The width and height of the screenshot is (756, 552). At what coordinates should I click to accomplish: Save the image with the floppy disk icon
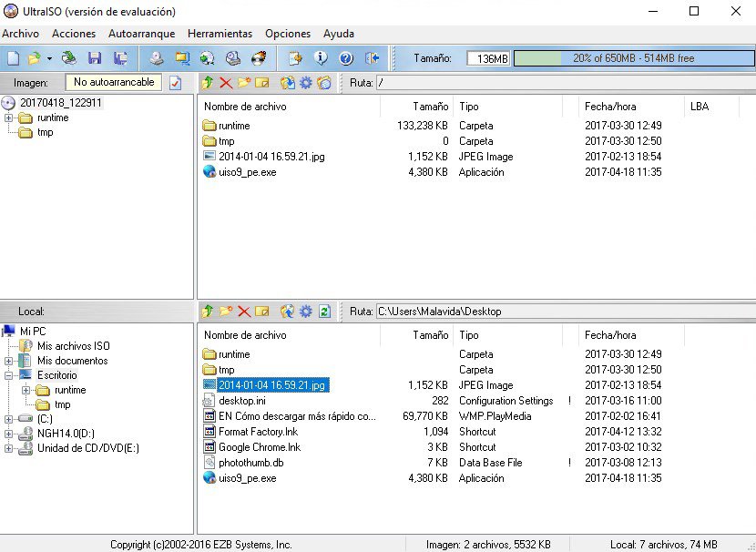point(95,58)
